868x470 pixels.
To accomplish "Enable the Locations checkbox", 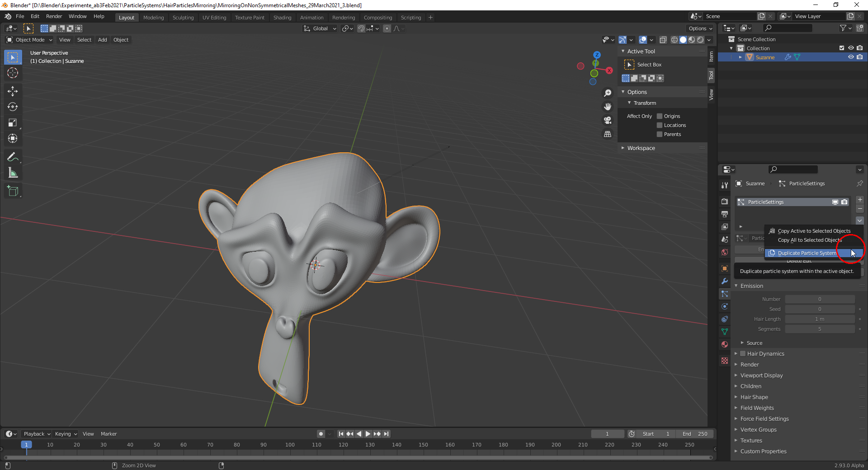I will click(x=660, y=125).
